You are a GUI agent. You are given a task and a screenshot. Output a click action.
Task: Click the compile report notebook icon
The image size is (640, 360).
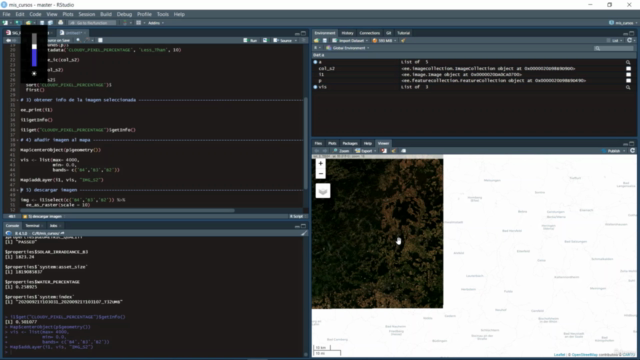100,40
